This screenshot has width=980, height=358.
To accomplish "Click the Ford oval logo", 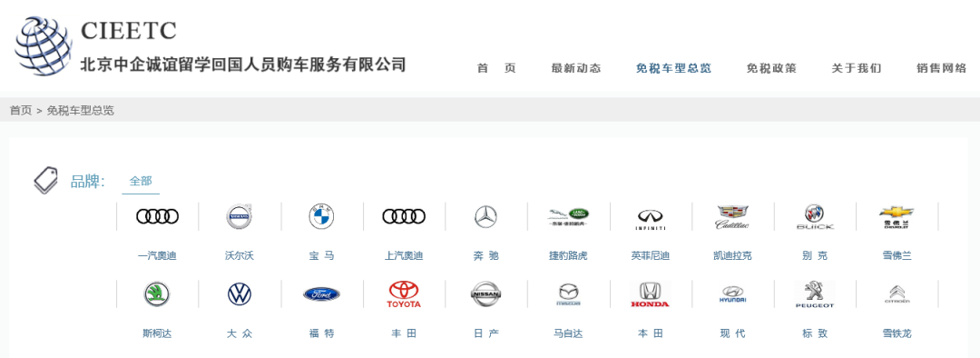I will [x=321, y=293].
